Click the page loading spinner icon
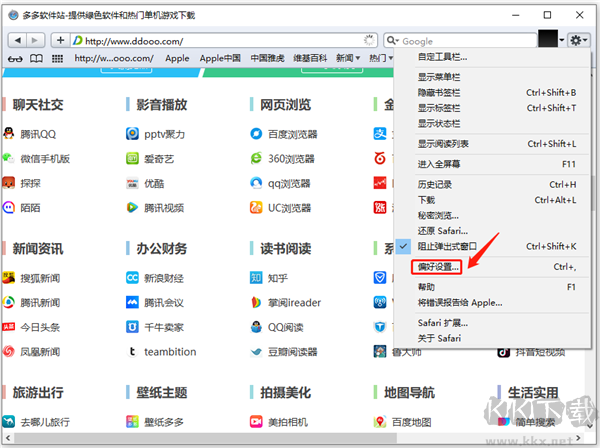600x448 pixels. pyautogui.click(x=369, y=40)
